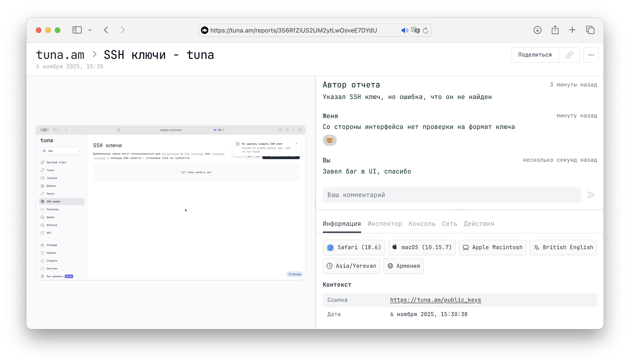Click the Safari sidebar toggle icon
This screenshot has width=630, height=364.
77,30
